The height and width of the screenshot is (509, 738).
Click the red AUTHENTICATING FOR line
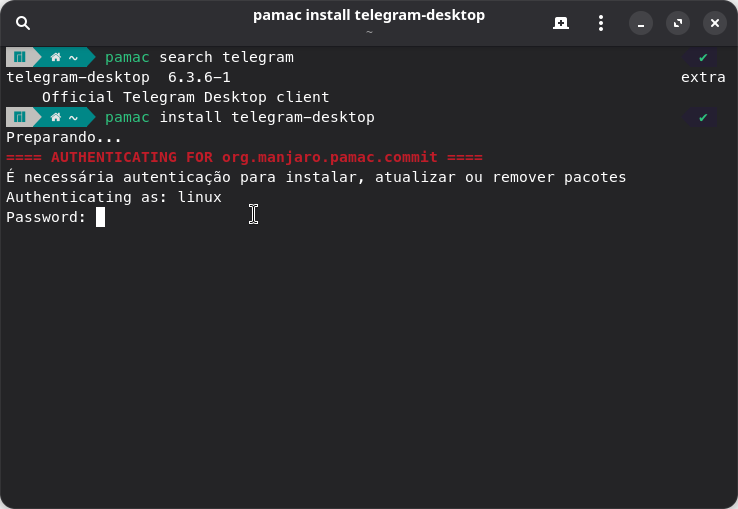pos(244,157)
